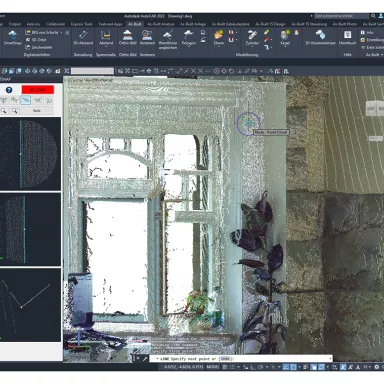Click the zoom-in magnifier in SmartSnap panel
Screen dimensions: 384x384
click(4, 111)
